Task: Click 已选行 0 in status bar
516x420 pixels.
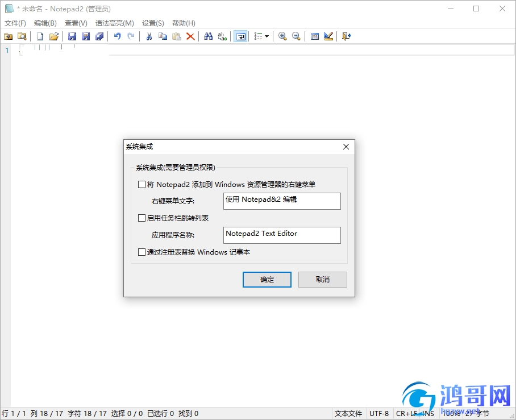Action: (x=161, y=413)
